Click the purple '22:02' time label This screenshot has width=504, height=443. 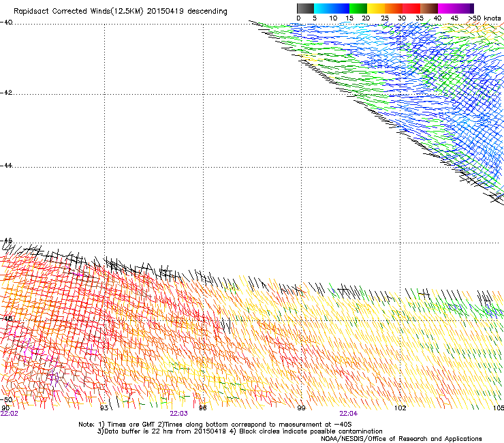(10, 414)
